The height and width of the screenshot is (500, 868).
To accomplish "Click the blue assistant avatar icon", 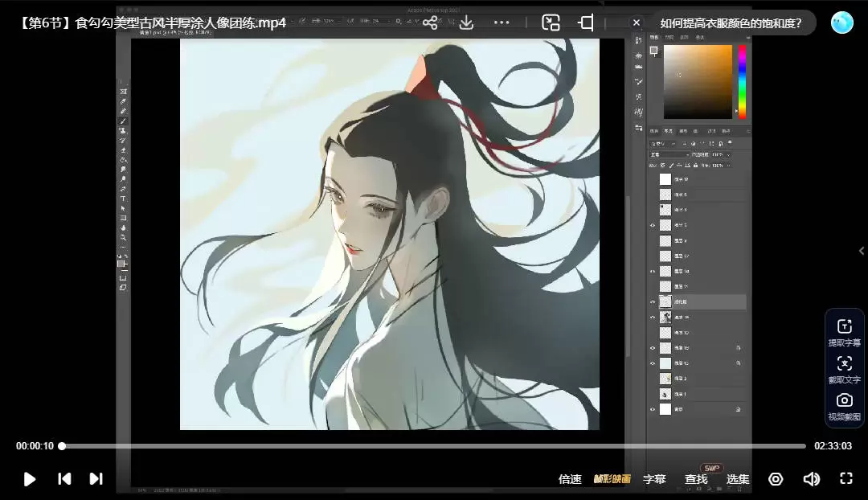I will tap(841, 23).
